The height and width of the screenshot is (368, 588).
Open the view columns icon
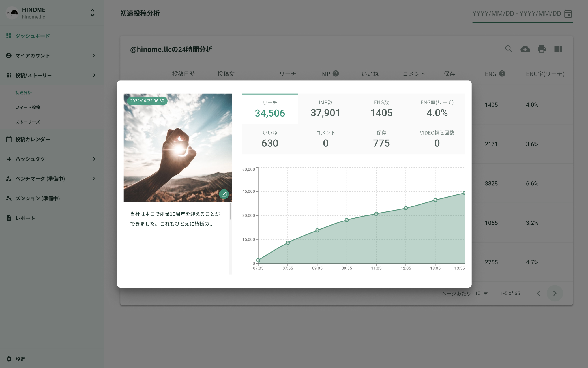[x=558, y=49]
